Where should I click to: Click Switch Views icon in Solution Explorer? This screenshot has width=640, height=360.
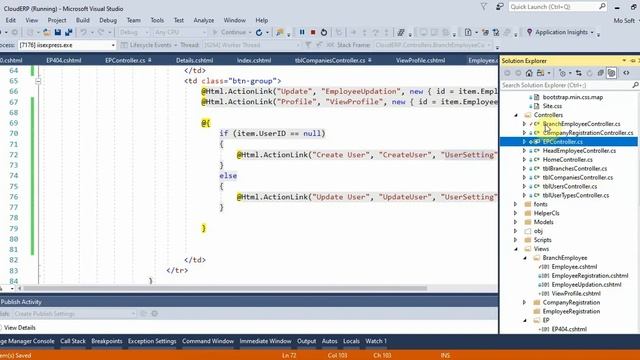(x=540, y=73)
